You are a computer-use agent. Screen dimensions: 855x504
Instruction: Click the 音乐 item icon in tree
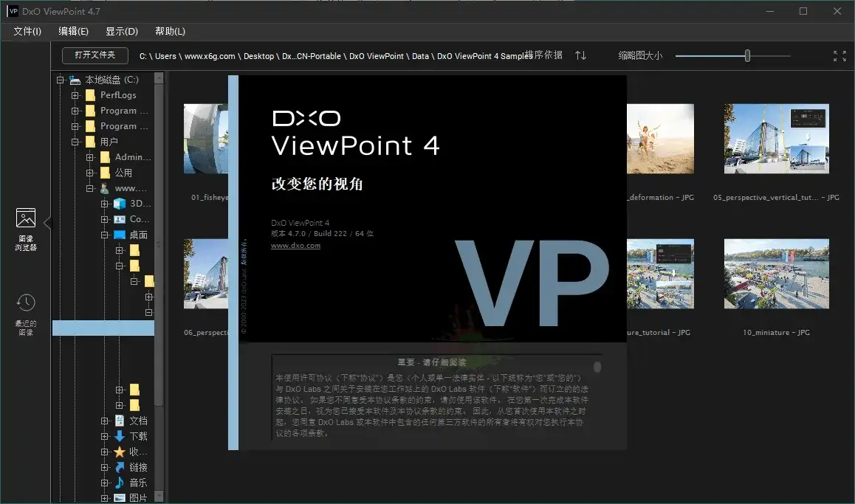point(118,482)
